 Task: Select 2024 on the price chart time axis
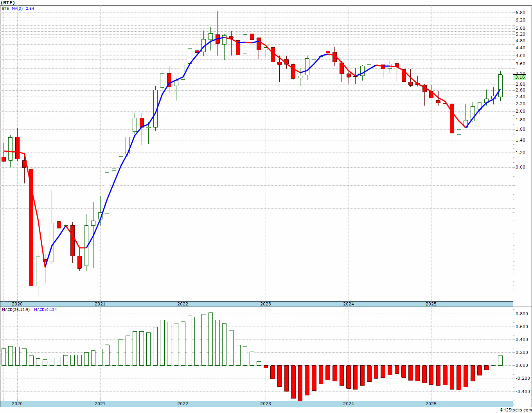tap(349, 304)
